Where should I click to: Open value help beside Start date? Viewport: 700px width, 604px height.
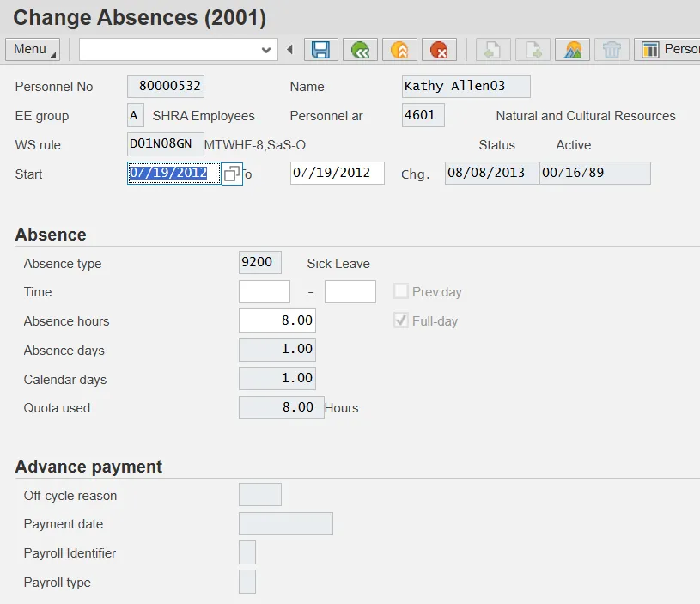pos(231,174)
